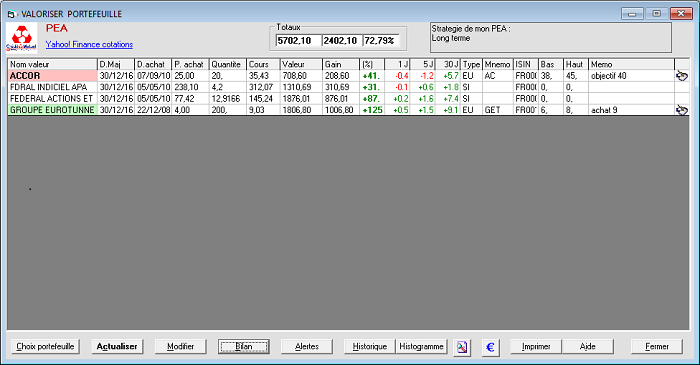Open the Aide button

pyautogui.click(x=588, y=346)
